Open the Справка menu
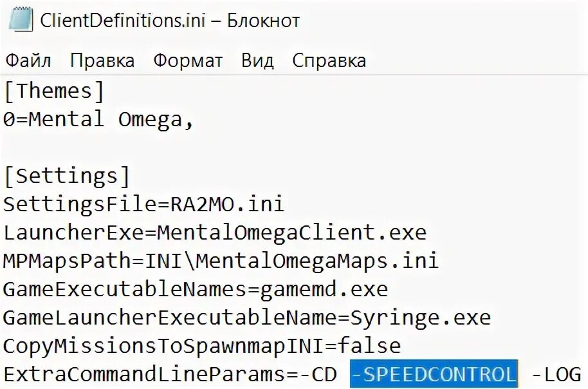 coord(329,61)
